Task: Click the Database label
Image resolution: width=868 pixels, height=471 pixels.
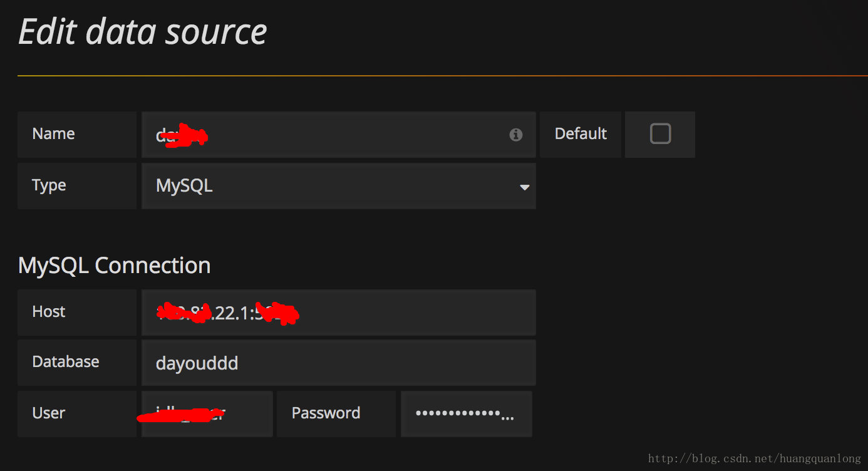Action: [66, 361]
